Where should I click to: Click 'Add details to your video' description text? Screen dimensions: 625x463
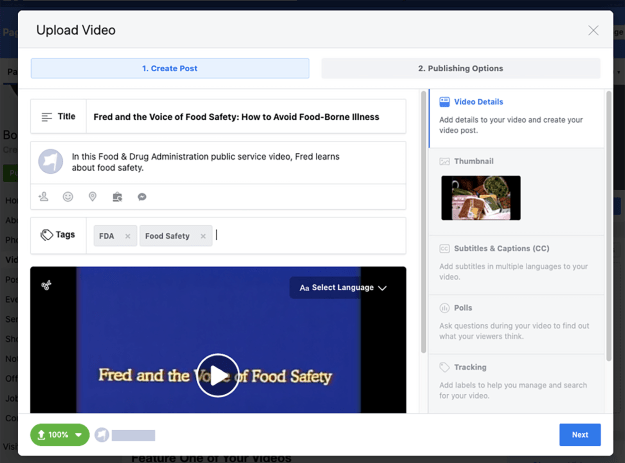(x=511, y=125)
